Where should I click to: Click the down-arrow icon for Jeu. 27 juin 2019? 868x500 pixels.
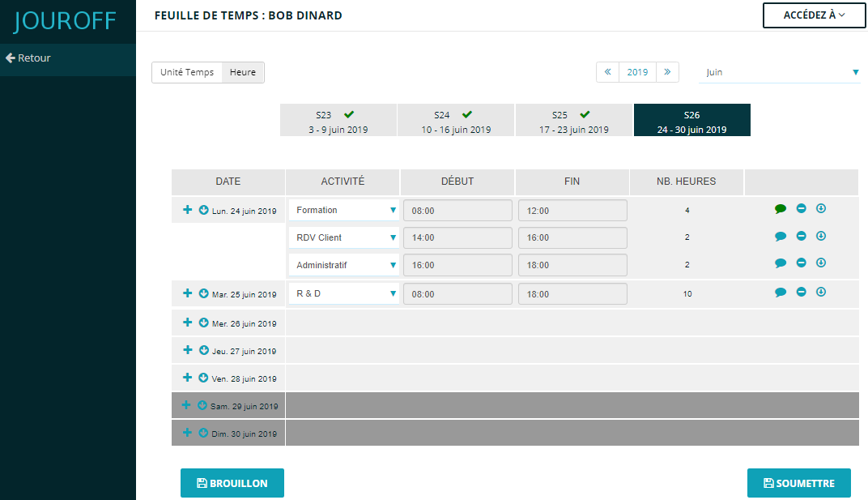204,350
